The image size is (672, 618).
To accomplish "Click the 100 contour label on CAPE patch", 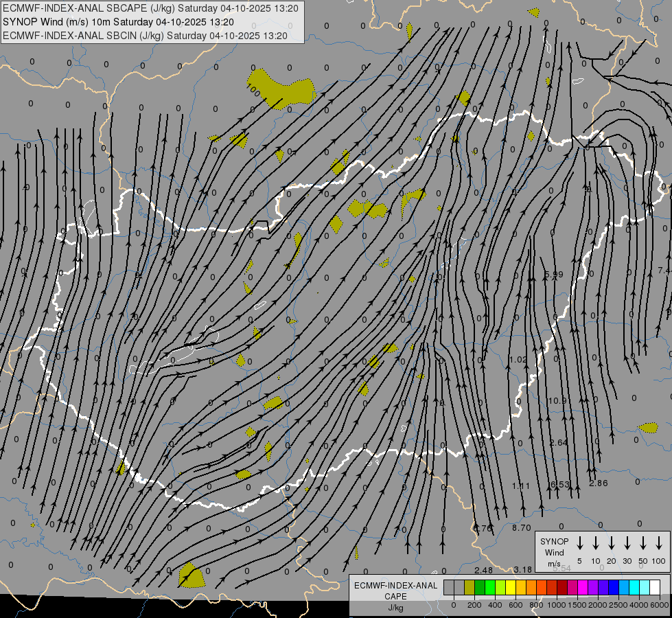I will (253, 91).
